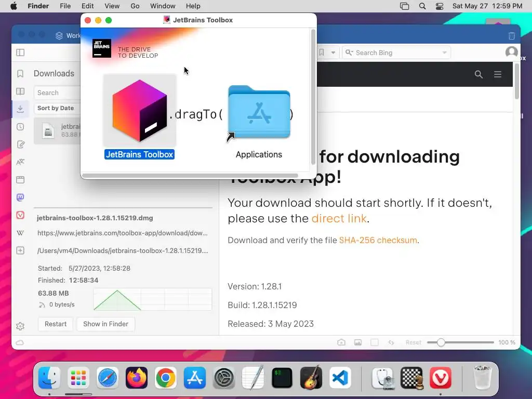Open Firefox from the Dock
This screenshot has height=399, width=532.
(x=137, y=378)
